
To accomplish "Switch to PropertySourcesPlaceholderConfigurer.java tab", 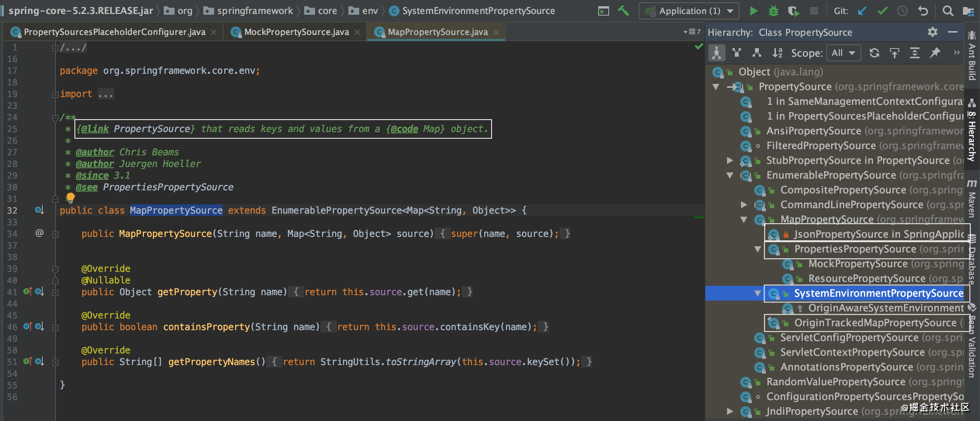I will pos(114,32).
